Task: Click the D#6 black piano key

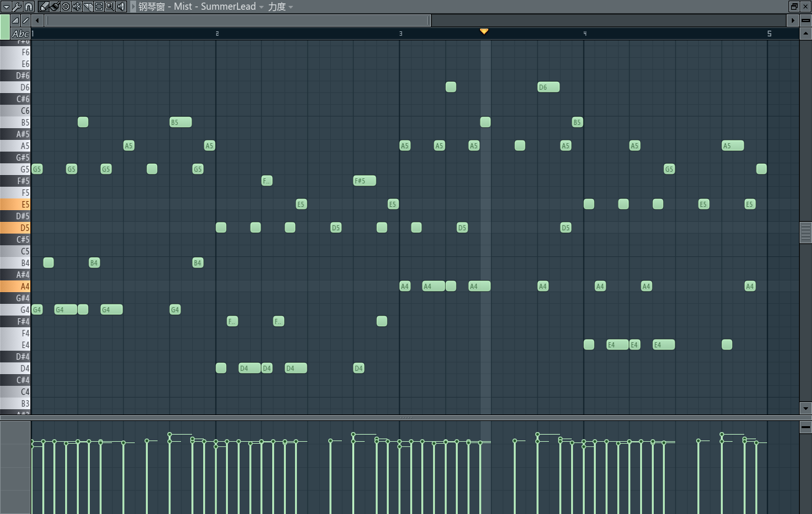Action: (14, 75)
